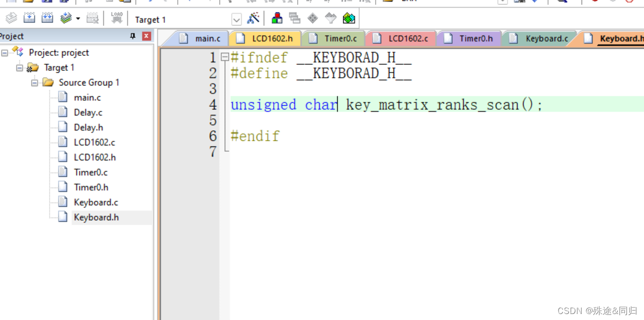Translate the current source file

click(11, 18)
